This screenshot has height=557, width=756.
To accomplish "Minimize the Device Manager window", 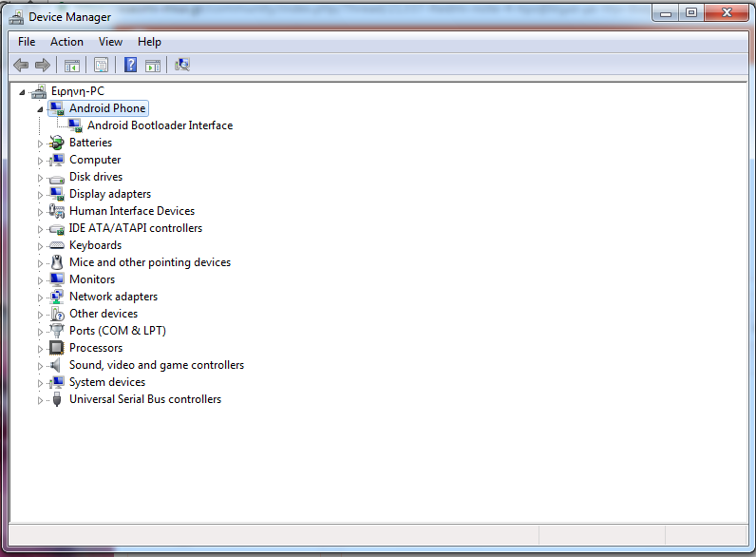I will click(x=666, y=13).
